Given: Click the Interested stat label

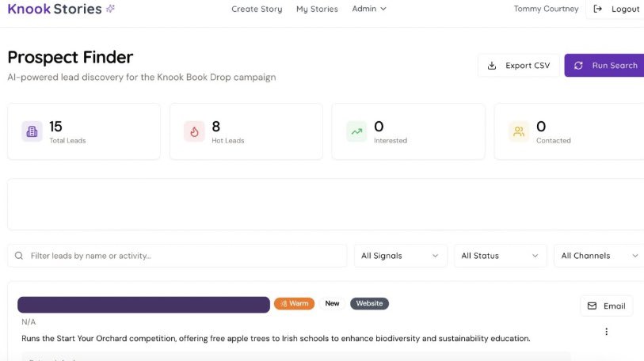Looking at the screenshot, I should (x=391, y=140).
